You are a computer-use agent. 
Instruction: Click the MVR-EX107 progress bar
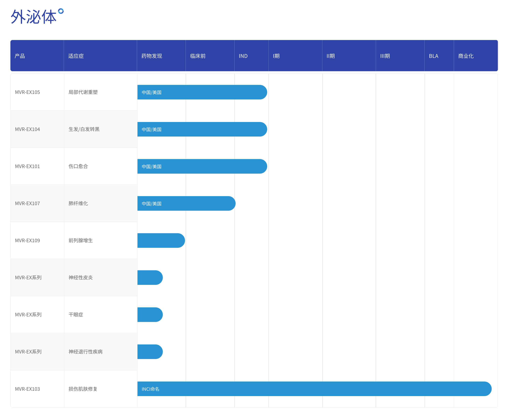pos(186,203)
